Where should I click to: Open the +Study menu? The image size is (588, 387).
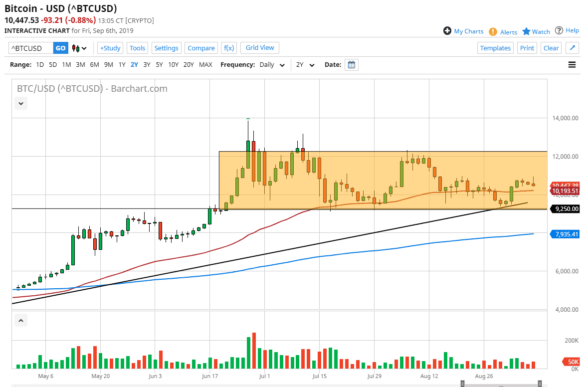tap(110, 48)
